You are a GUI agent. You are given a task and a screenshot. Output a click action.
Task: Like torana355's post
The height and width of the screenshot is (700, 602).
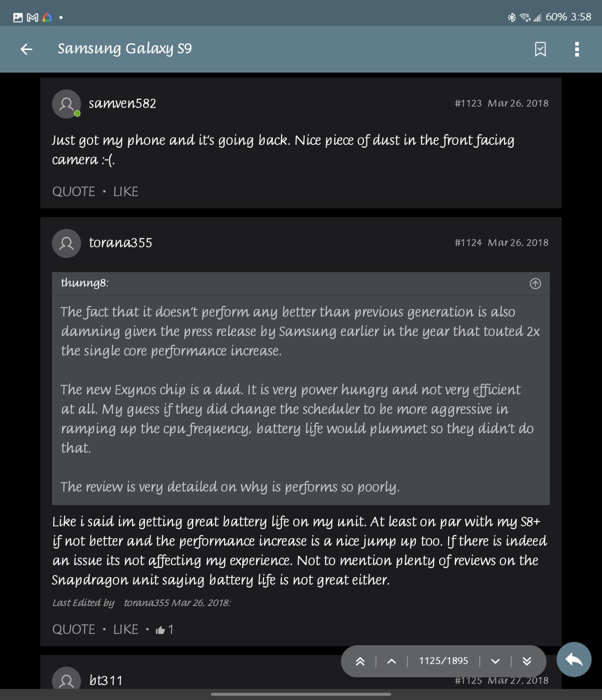tap(125, 630)
